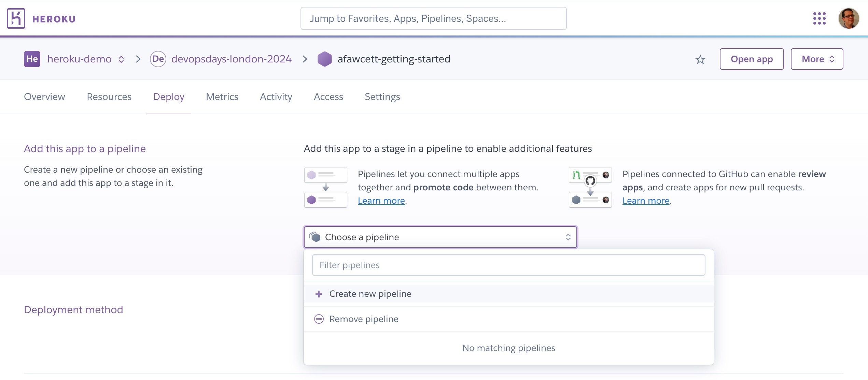This screenshot has height=380, width=868.
Task: Click the Add this app to a pipeline heading
Action: (x=85, y=149)
